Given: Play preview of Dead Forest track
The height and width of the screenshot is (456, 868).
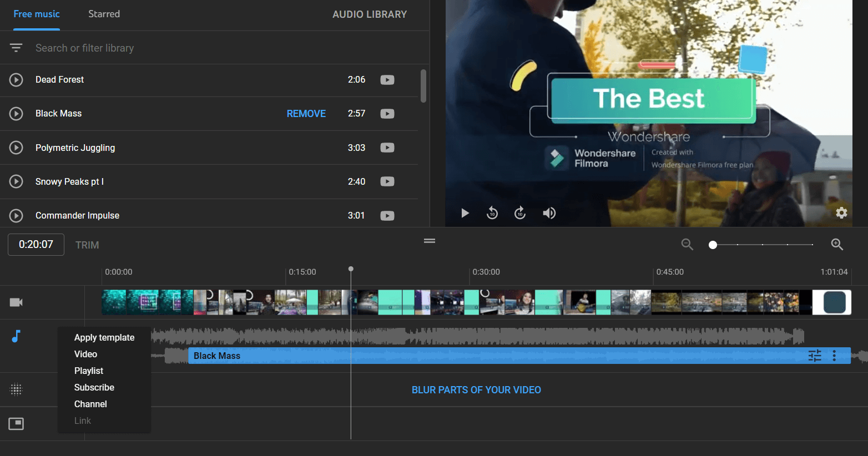Looking at the screenshot, I should [16, 80].
